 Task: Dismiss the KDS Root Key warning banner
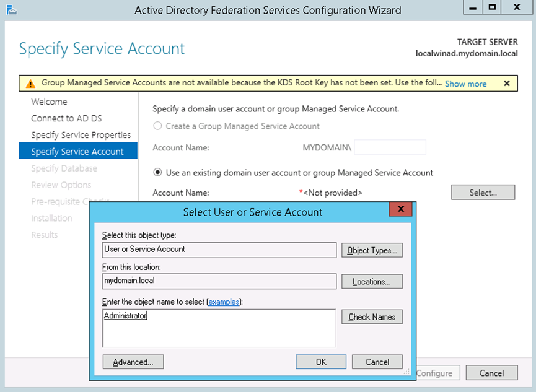[x=507, y=84]
